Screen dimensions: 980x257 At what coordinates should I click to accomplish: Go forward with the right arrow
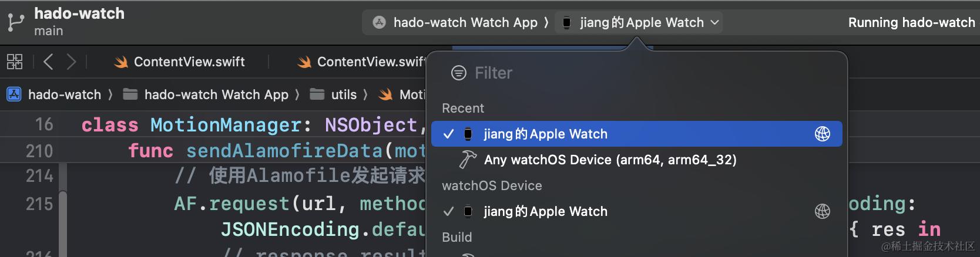pyautogui.click(x=72, y=62)
